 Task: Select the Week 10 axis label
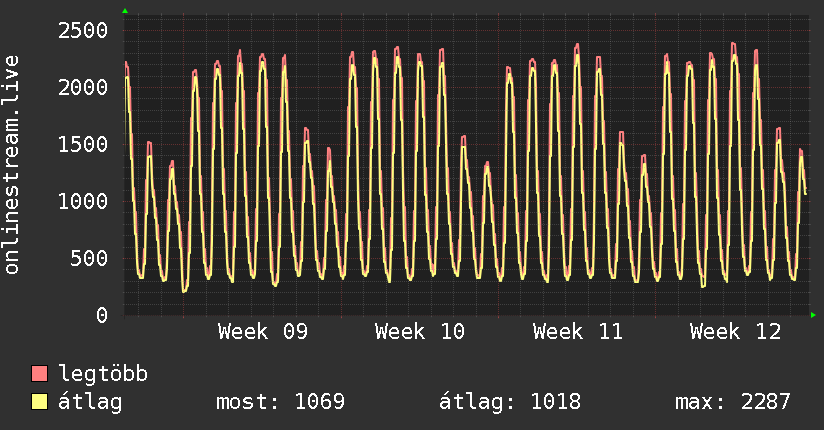(420, 332)
